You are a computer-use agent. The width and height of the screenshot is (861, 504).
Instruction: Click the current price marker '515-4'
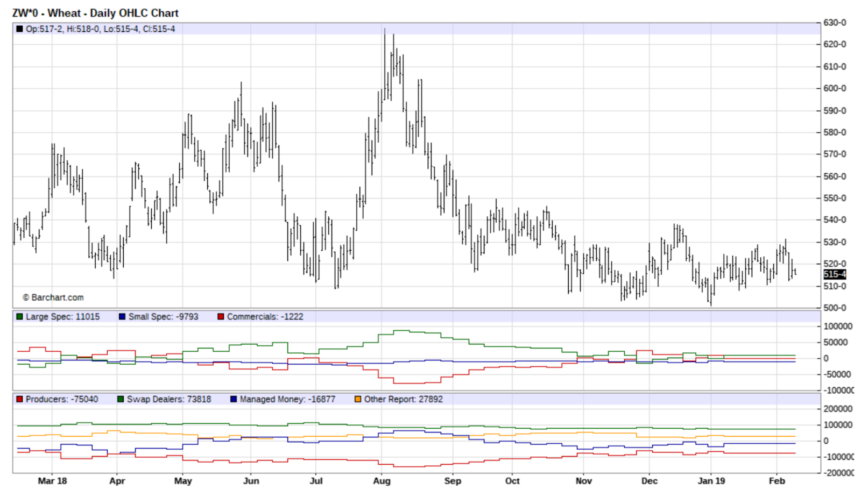(835, 274)
